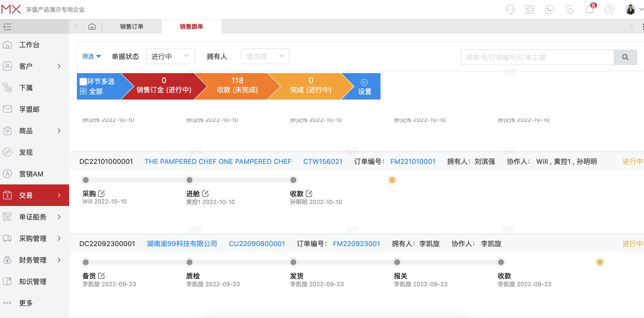Open the 单据状态 dropdown showing 进行中
The height and width of the screenshot is (318, 644).
tap(170, 56)
